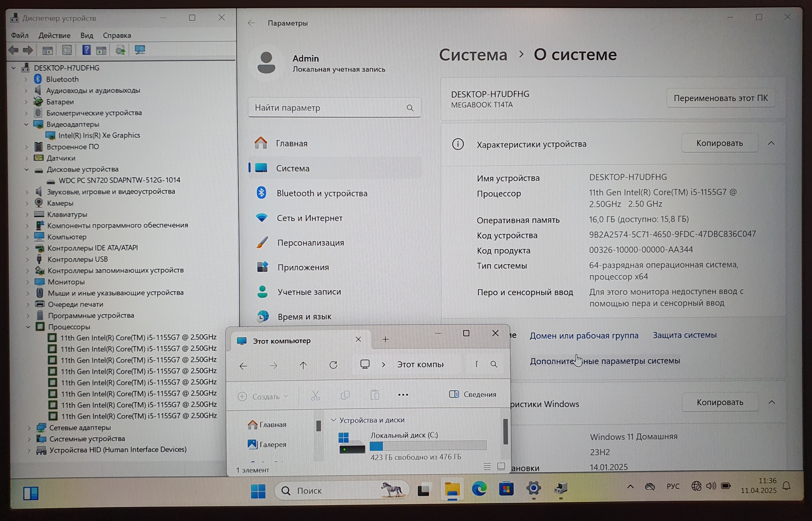Click the Device Manager help toolbar icon
The image size is (812, 521).
86,50
